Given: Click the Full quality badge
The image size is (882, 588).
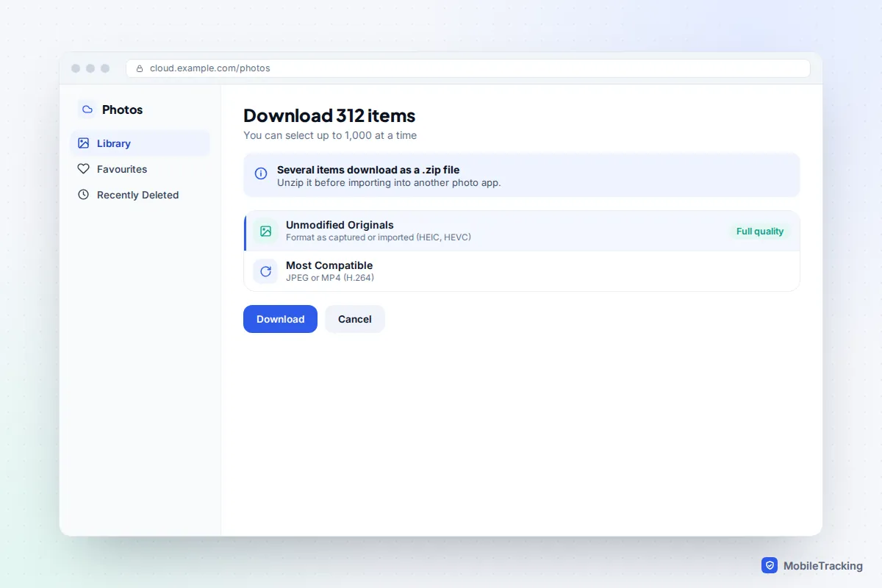Looking at the screenshot, I should click(x=760, y=231).
